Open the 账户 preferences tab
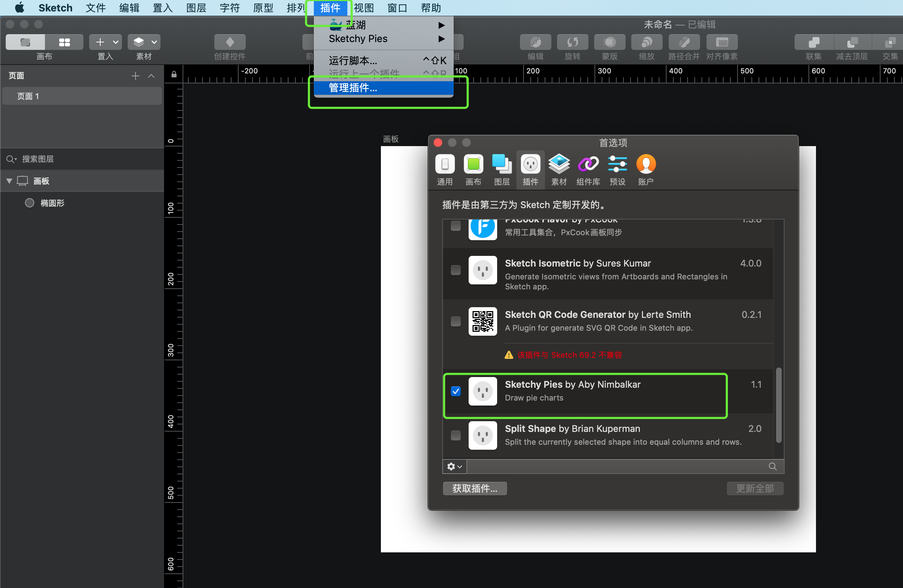This screenshot has width=903, height=588. [x=646, y=170]
